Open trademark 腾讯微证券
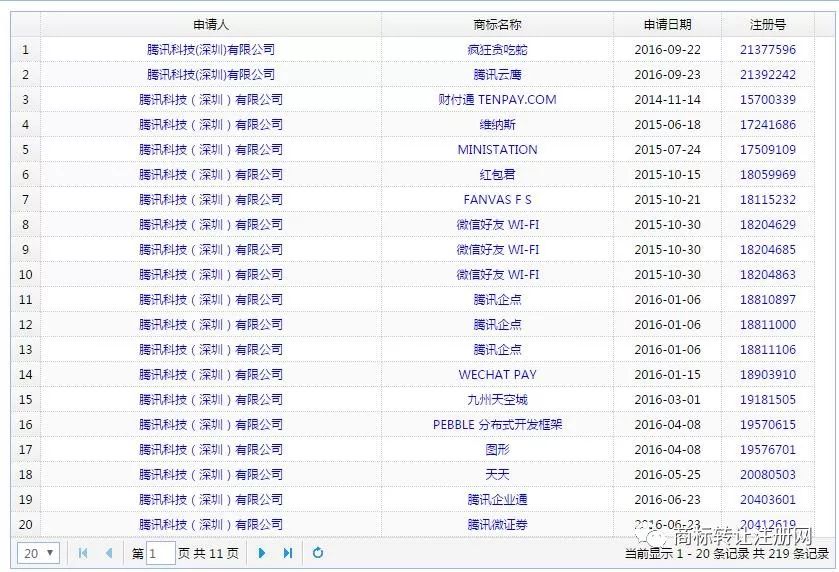Screen dimensions: 839x572 pyautogui.click(x=497, y=525)
